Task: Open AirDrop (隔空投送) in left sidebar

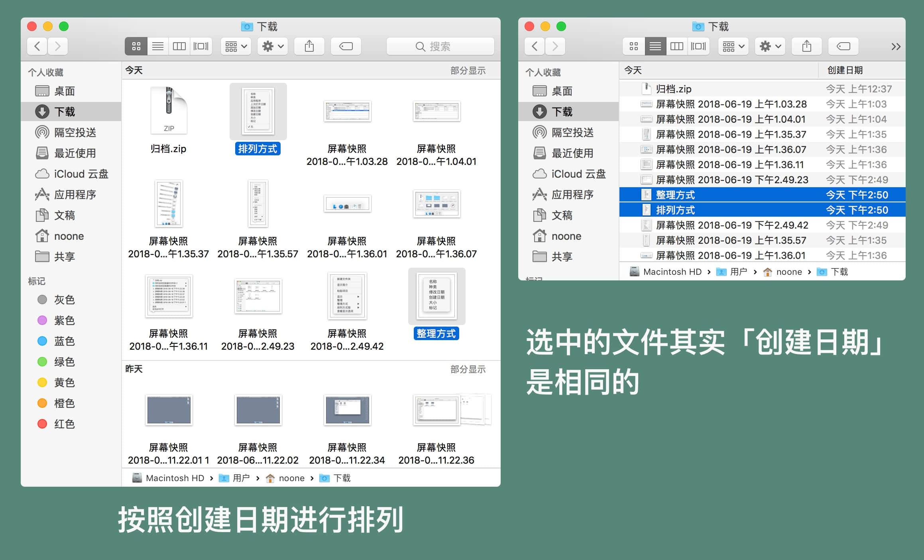Action: coord(75,133)
